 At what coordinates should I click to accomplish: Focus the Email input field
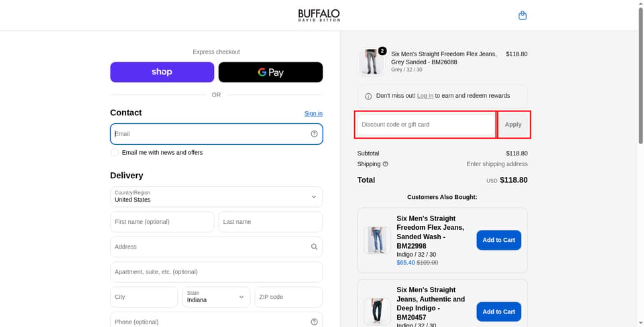[x=217, y=134]
